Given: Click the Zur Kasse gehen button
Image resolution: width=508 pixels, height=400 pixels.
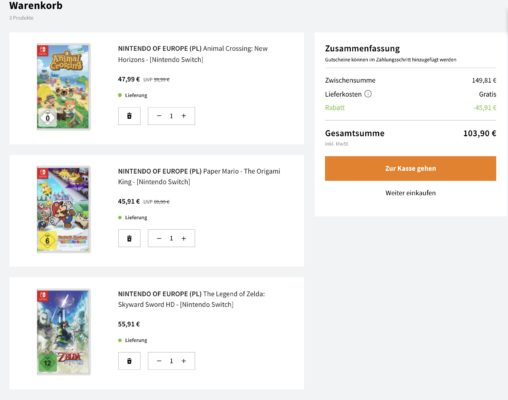Looking at the screenshot, I should [x=410, y=169].
